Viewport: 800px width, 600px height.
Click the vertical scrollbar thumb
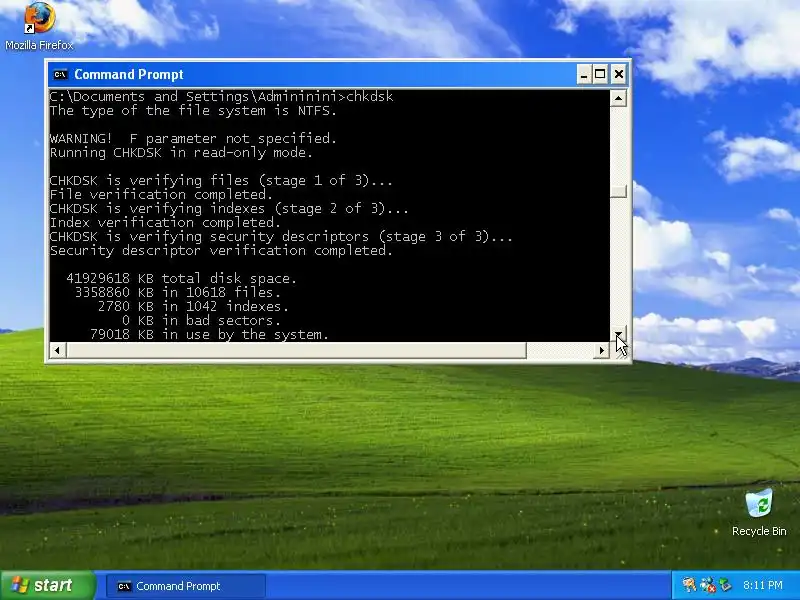618,191
